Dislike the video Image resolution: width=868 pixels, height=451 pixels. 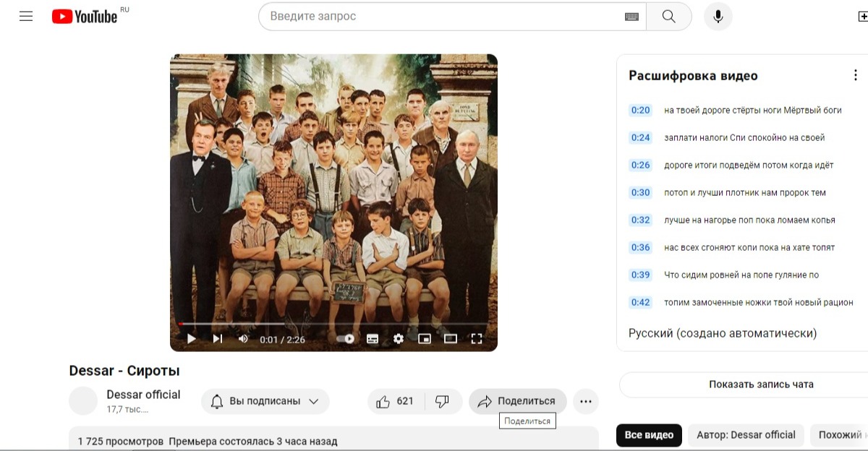click(x=443, y=401)
